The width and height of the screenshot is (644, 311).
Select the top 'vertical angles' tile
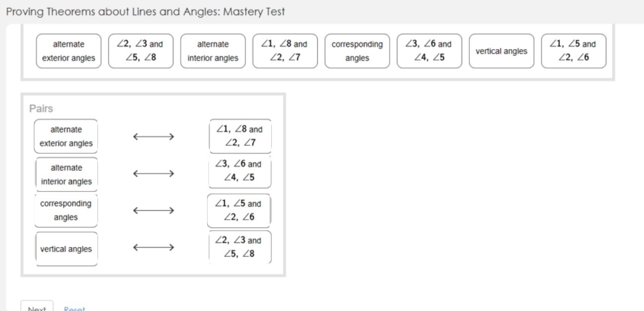click(x=501, y=51)
